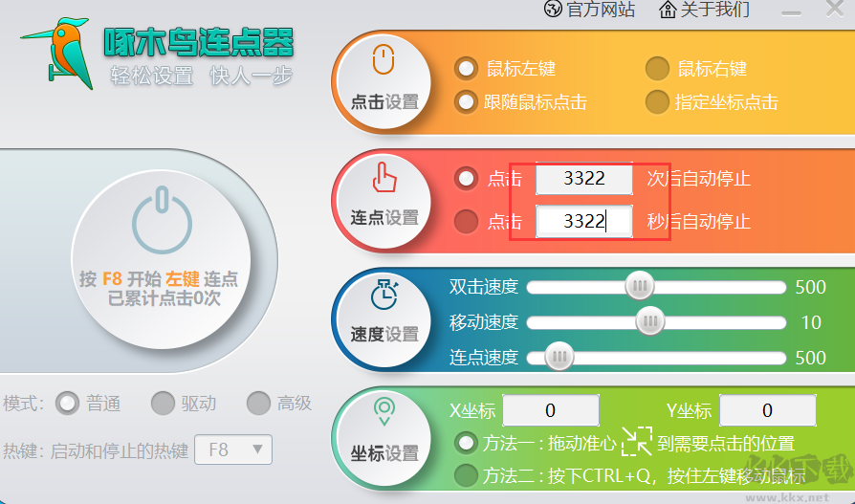Click the 移动速度 value 10
The height and width of the screenshot is (504, 855).
[811, 322]
